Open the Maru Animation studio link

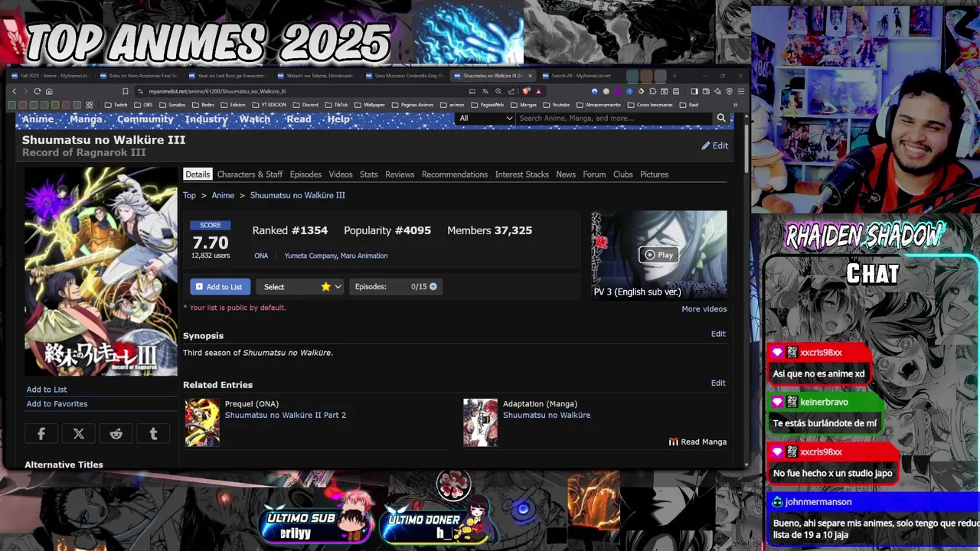tap(364, 256)
